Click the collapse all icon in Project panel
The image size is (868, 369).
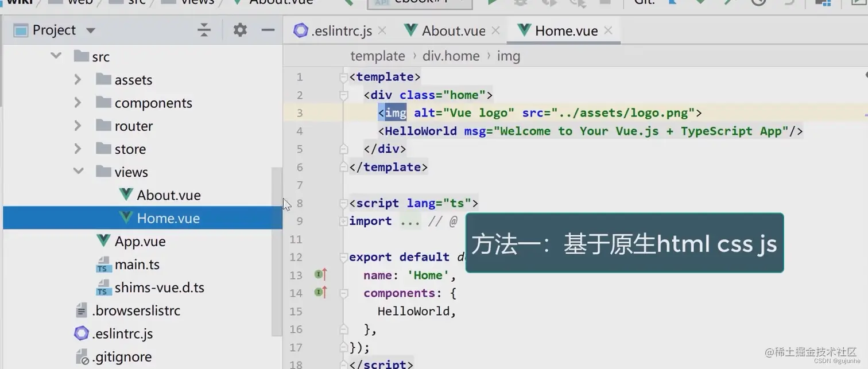tap(204, 30)
